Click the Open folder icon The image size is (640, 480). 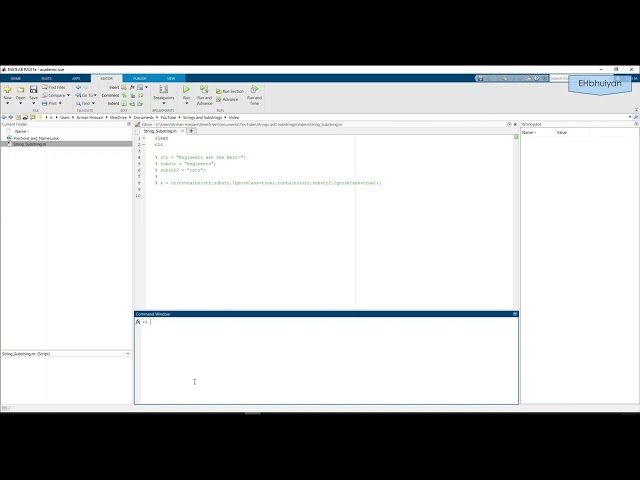pos(20,89)
